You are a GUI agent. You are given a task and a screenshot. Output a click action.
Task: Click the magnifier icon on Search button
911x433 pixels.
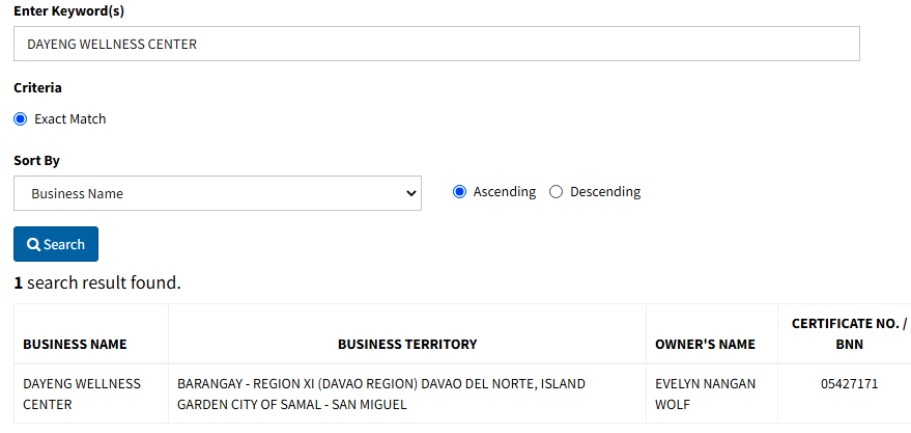[x=34, y=245]
